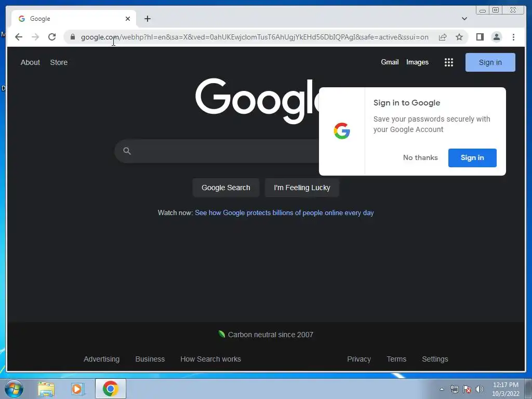The width and height of the screenshot is (532, 399).
Task: Open the Chrome side panel
Action: [x=480, y=37]
